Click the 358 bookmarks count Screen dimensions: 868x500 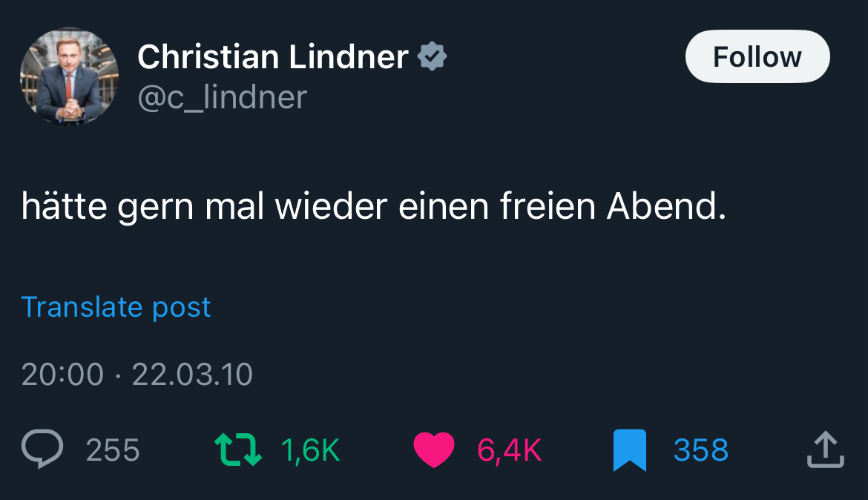(701, 450)
